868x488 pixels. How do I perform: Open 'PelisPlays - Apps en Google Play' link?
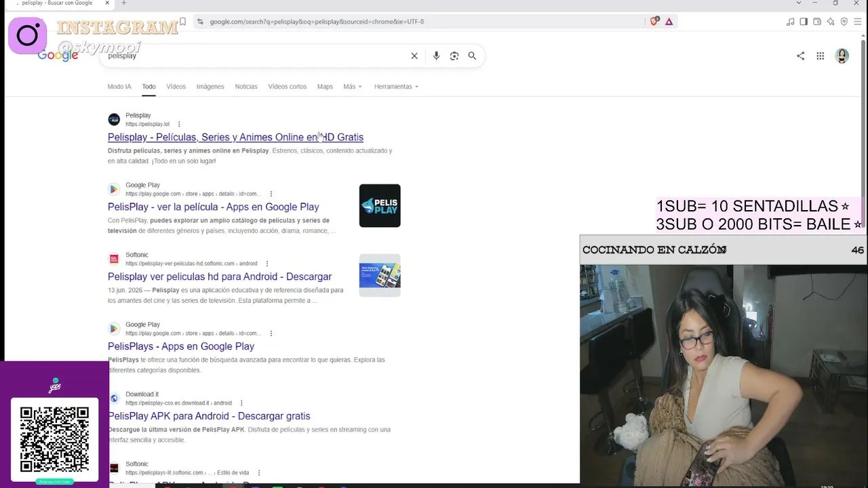pyautogui.click(x=181, y=346)
